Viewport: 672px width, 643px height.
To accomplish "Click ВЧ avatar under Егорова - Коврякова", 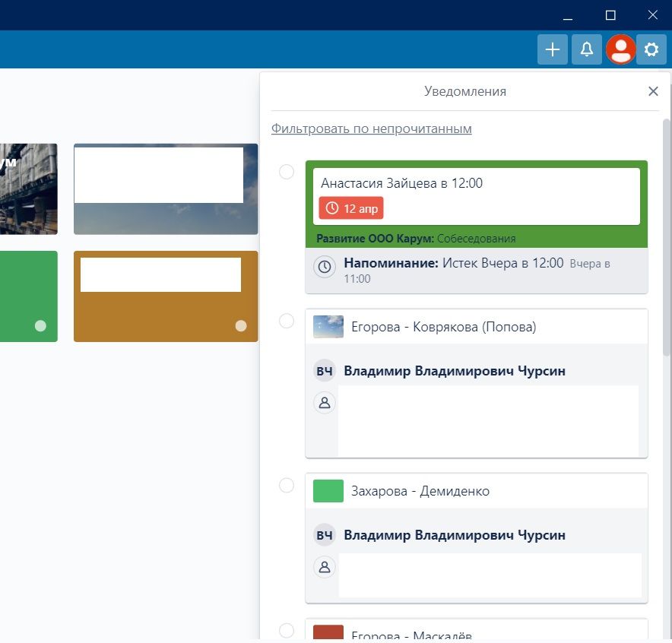I will (x=325, y=371).
